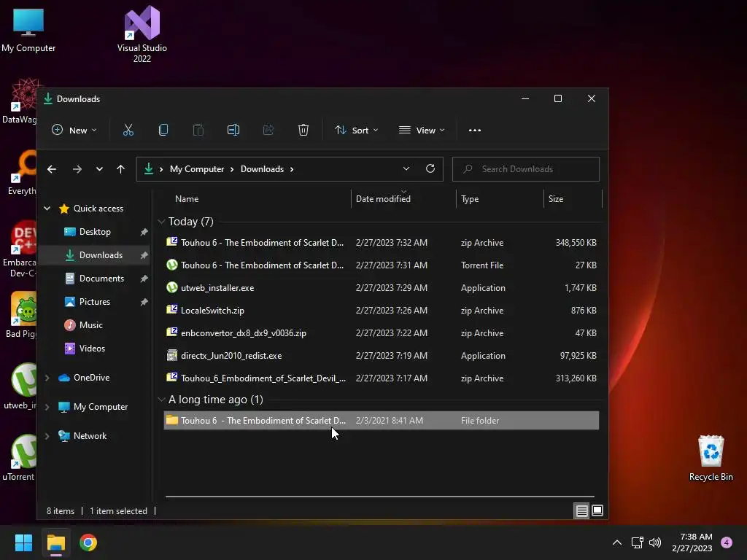The image size is (747, 560).
Task: Select Videos in the navigation pane
Action: click(95, 349)
